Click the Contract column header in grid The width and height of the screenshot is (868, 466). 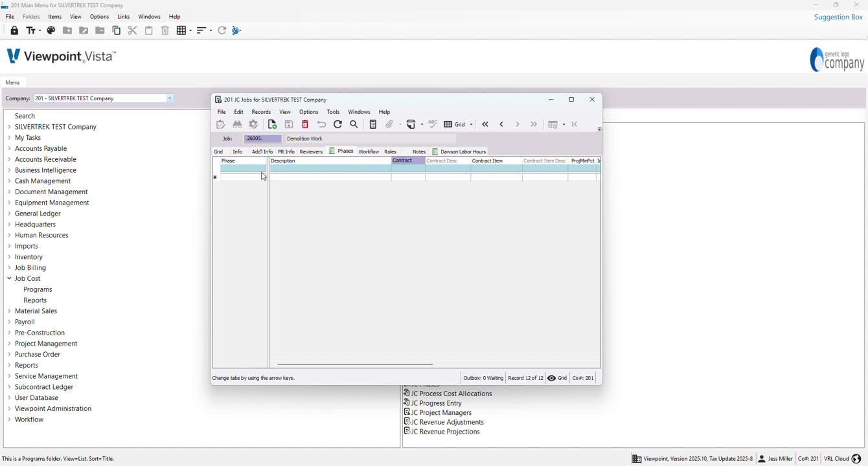click(408, 161)
